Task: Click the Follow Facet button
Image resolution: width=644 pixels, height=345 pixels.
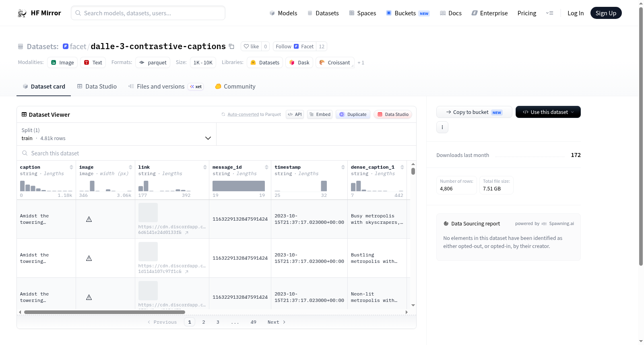Action: pos(294,46)
